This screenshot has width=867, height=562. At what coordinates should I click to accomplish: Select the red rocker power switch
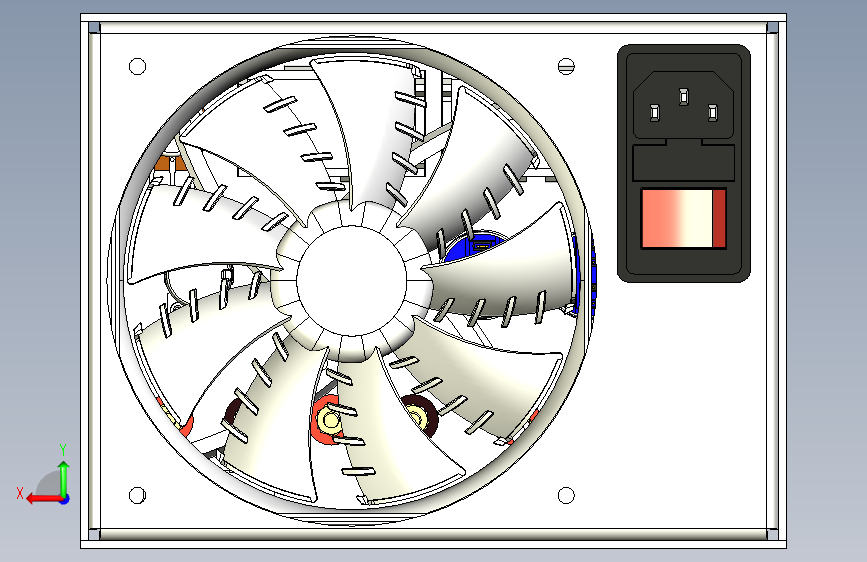coord(683,218)
